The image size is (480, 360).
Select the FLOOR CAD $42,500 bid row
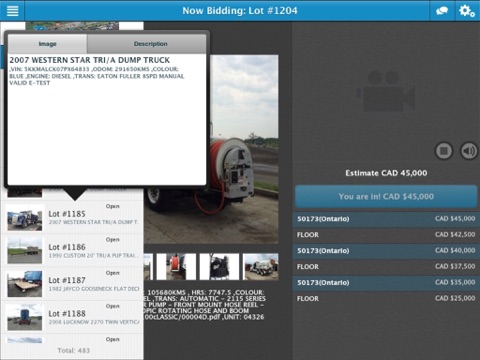coord(386,235)
